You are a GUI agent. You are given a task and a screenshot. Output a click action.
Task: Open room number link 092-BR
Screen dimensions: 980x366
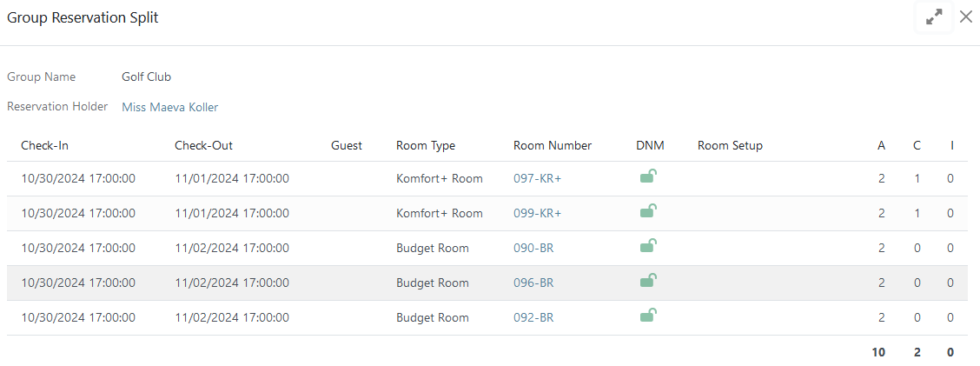tap(533, 317)
